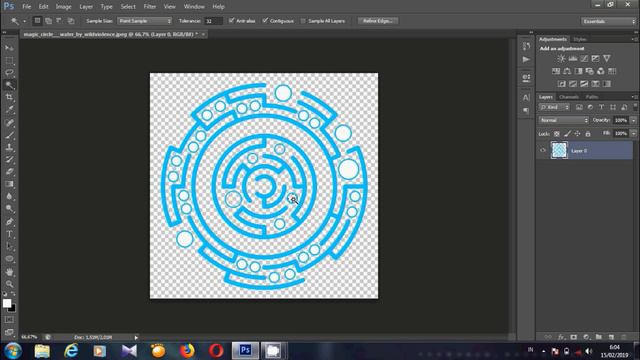Screen dimensions: 640x360
Task: Toggle lock transparent pixels
Action: tap(557, 134)
